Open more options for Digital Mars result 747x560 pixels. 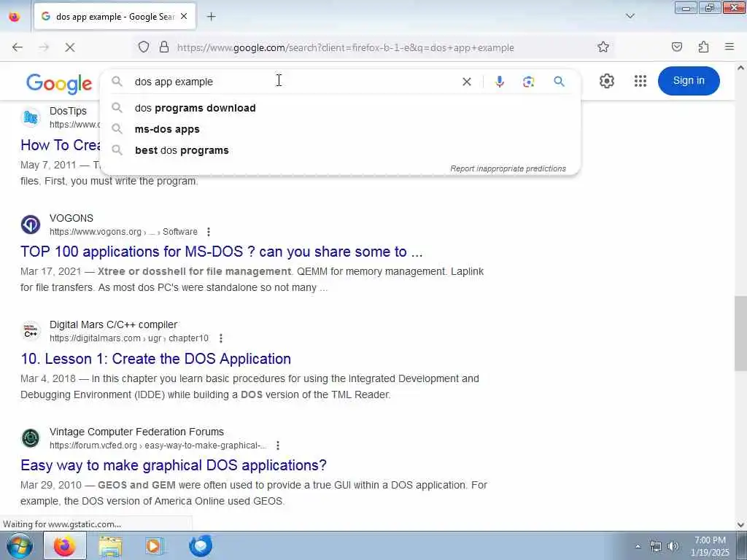click(220, 338)
